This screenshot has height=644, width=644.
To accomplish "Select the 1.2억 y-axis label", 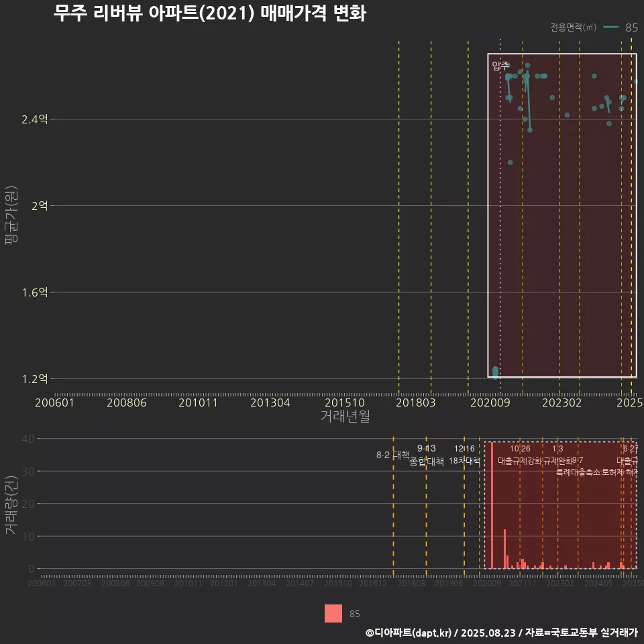I will (34, 378).
